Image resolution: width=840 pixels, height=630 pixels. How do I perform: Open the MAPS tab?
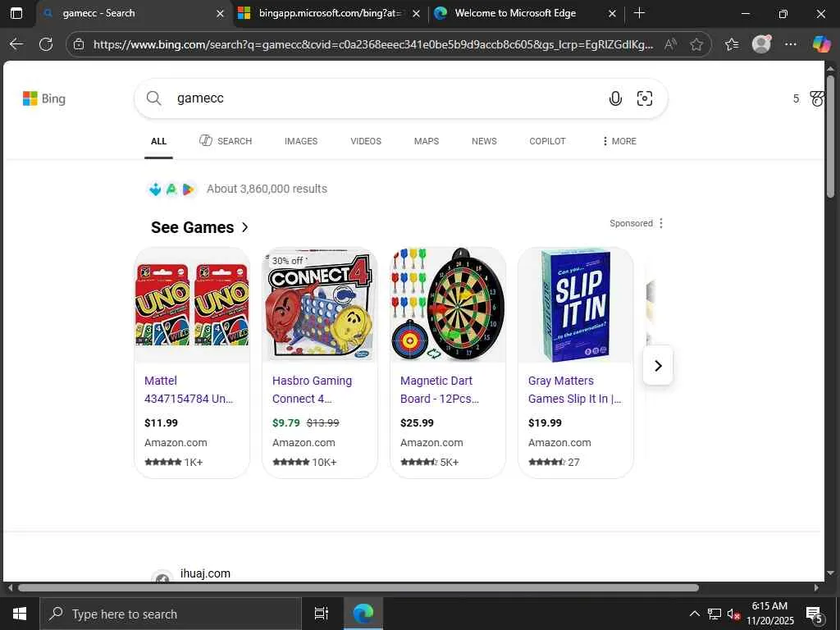[x=427, y=141]
